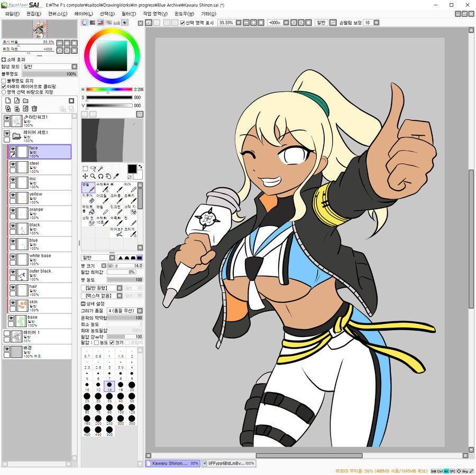The height and width of the screenshot is (475, 476).
Task: Hide the steel layer via eye icon
Action: click(x=13, y=165)
